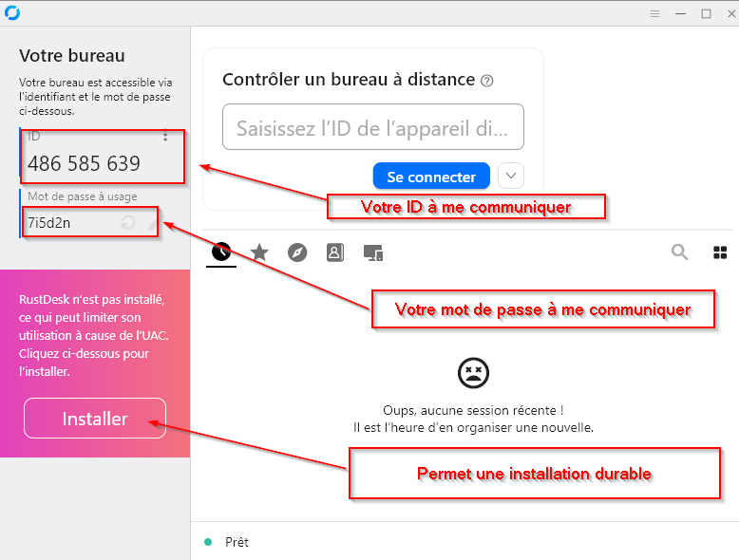739x560 pixels.
Task: Open the hamburger settings menu
Action: [x=654, y=13]
